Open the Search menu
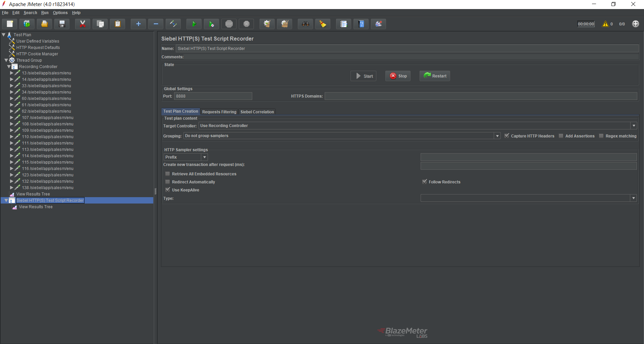This screenshot has height=344, width=644. (30, 13)
